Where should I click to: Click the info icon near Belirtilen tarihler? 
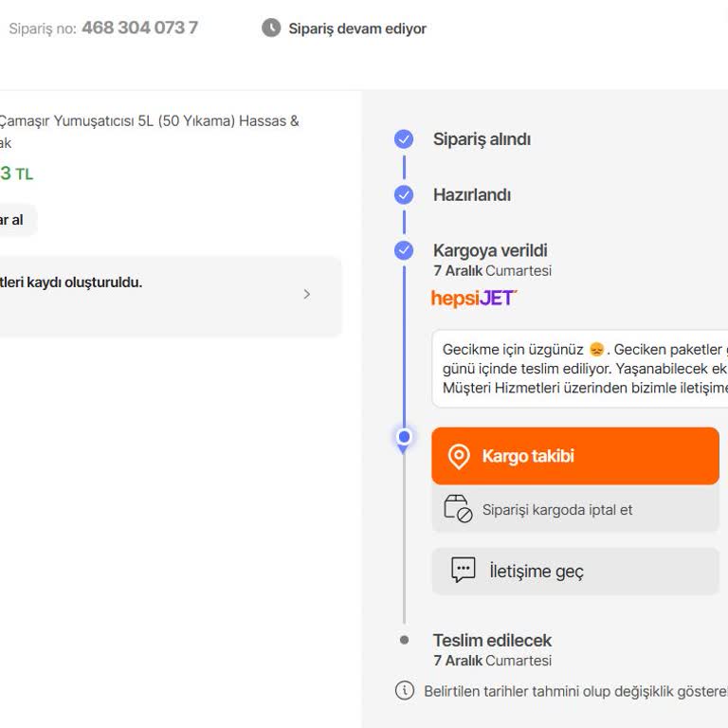405,690
